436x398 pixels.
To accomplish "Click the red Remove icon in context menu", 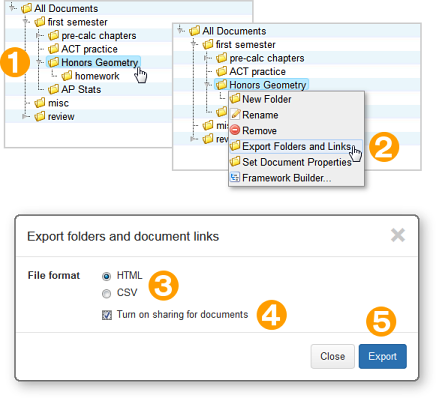I will (235, 130).
